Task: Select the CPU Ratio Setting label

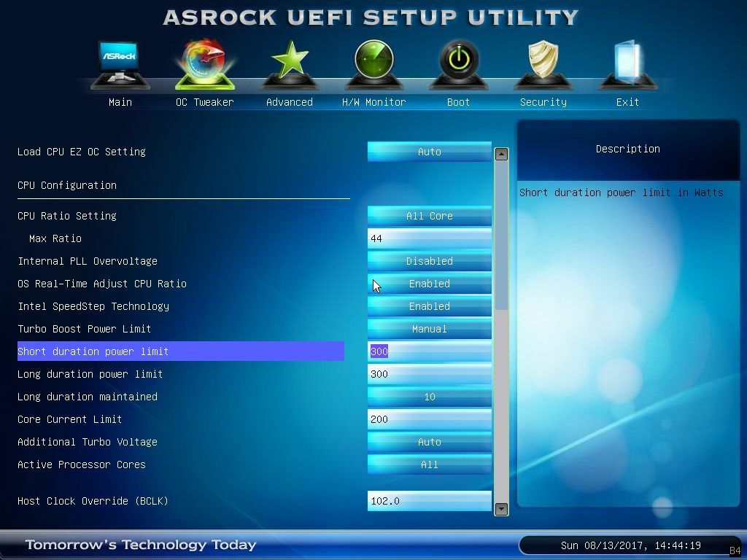Action: (66, 216)
